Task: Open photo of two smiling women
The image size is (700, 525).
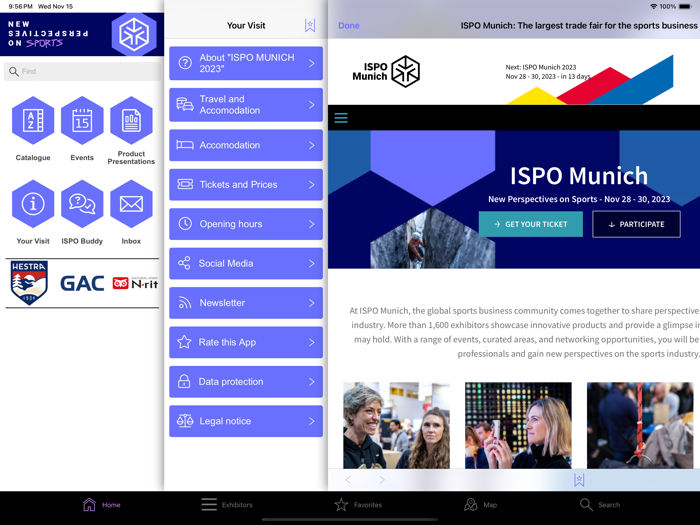Action: pyautogui.click(x=396, y=425)
